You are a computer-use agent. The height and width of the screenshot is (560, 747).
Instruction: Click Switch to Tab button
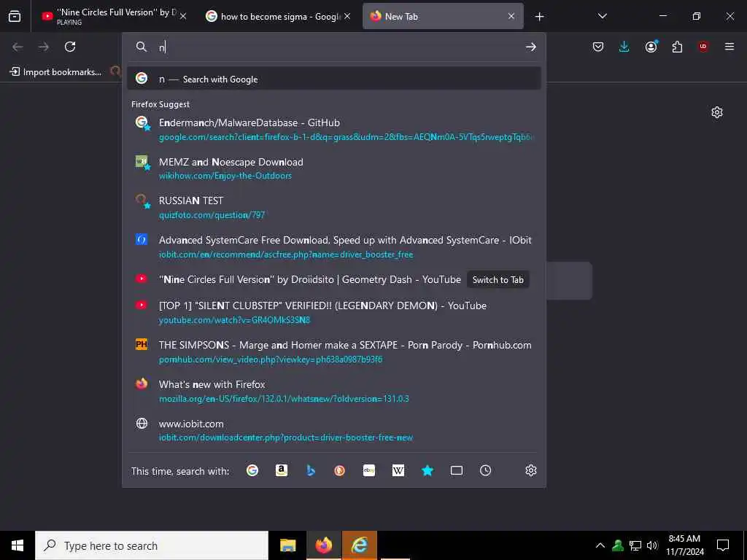(x=498, y=280)
